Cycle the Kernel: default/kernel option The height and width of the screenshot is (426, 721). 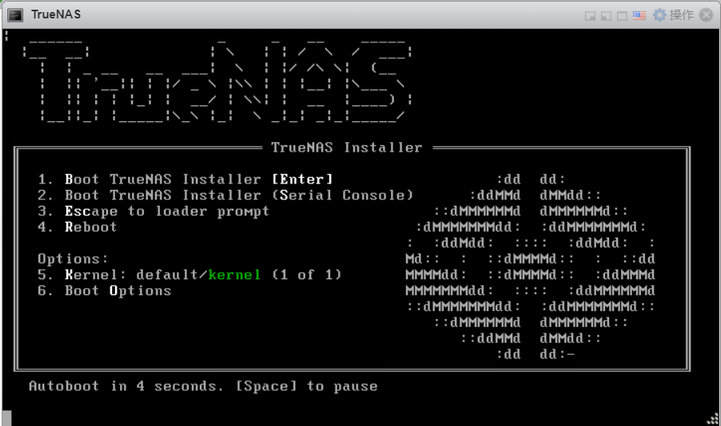[x=189, y=275]
